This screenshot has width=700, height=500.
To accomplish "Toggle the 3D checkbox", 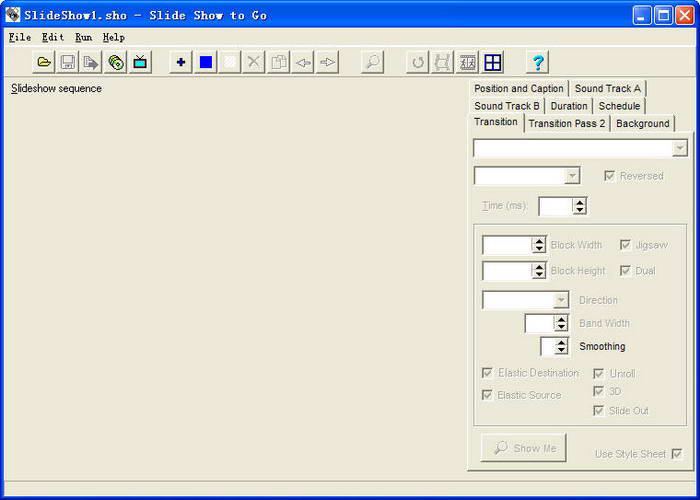I will coord(598,392).
